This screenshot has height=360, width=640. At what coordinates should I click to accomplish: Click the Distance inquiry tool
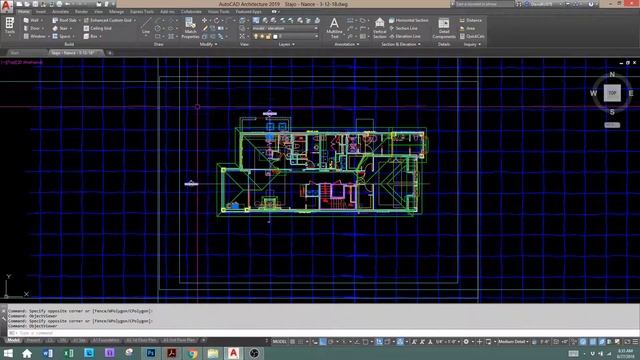(471, 20)
